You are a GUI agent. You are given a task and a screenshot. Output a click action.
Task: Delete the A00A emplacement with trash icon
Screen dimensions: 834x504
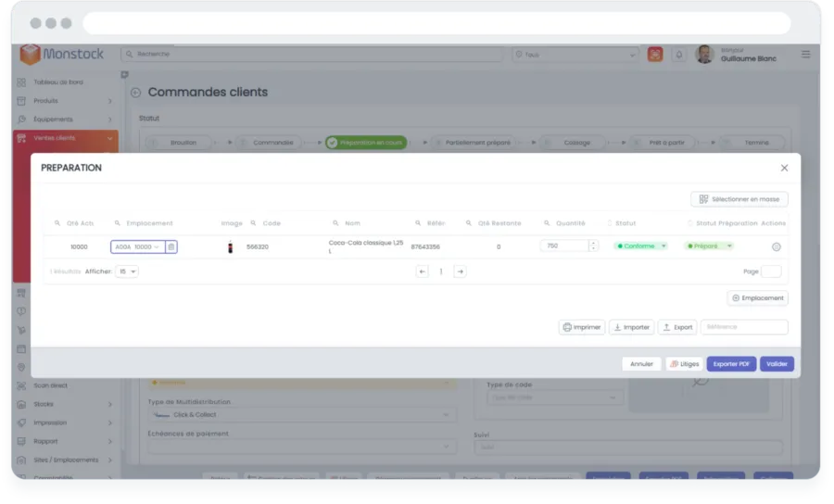click(x=171, y=247)
